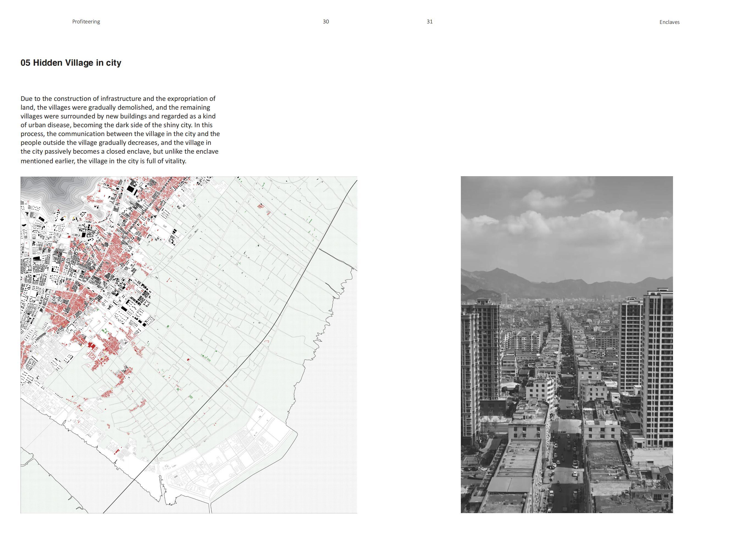Click the 'Profiteering' header text
The image size is (756, 534).
click(86, 22)
